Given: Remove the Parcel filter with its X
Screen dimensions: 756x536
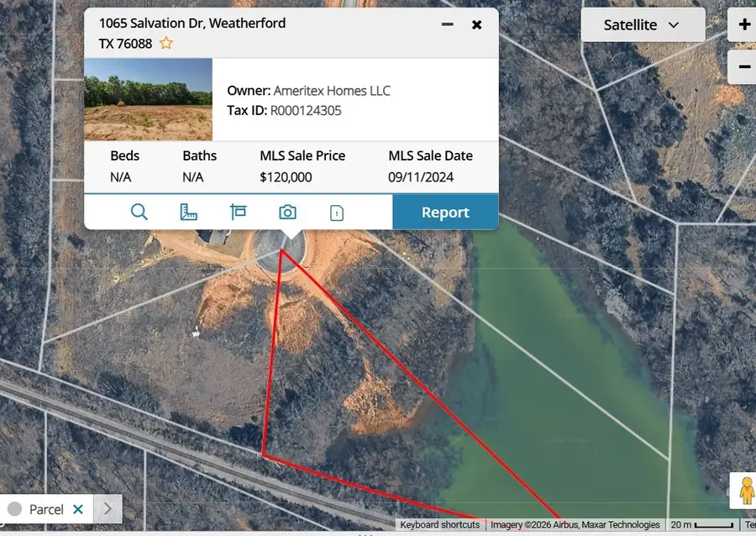Looking at the screenshot, I should 78,508.
